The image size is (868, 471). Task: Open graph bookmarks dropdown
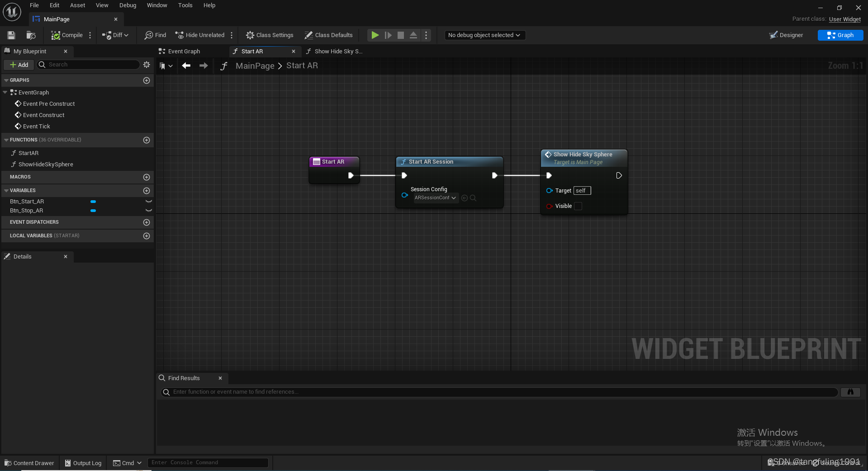[166, 66]
